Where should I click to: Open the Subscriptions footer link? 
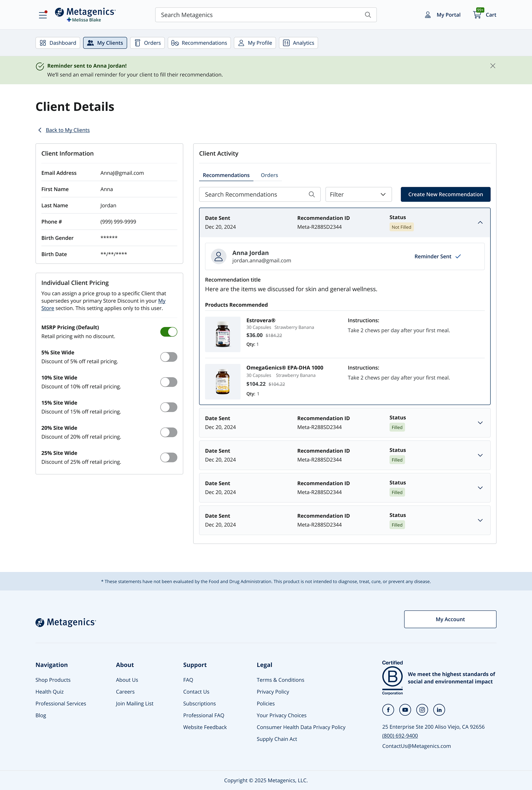(199, 704)
